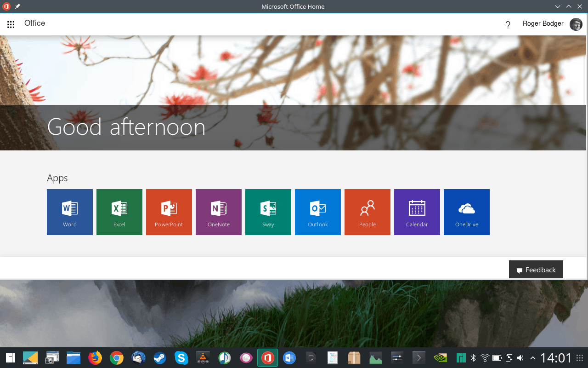
Task: Open the text editor document taskbar icon
Action: point(333,358)
